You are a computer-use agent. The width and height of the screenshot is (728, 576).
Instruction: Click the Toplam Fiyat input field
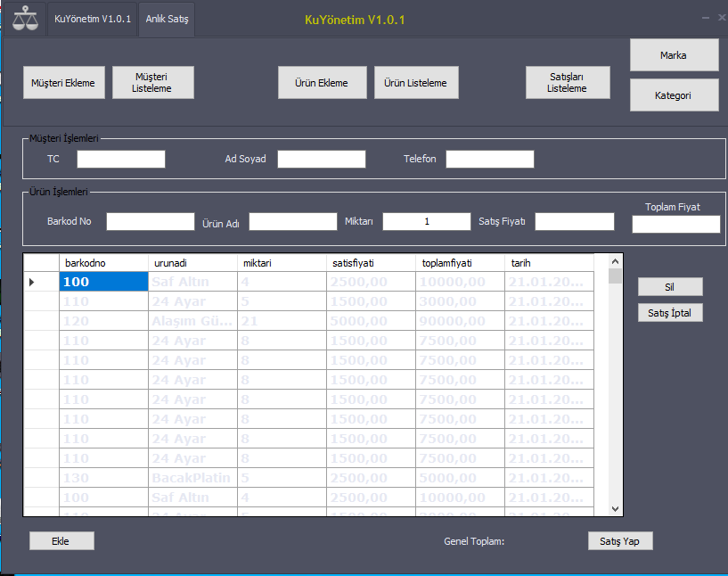pyautogui.click(x=675, y=224)
